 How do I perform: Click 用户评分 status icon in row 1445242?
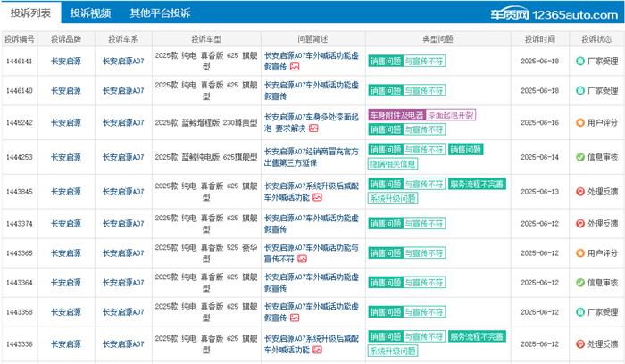click(580, 122)
